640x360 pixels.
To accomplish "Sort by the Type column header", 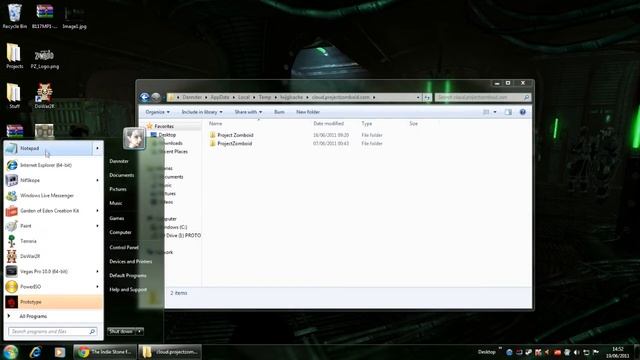I will (367, 123).
